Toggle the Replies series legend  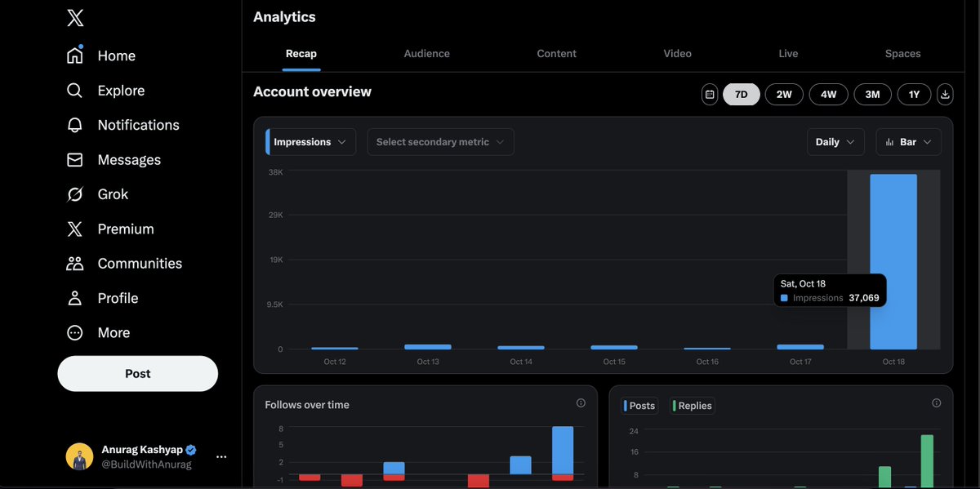pos(693,406)
